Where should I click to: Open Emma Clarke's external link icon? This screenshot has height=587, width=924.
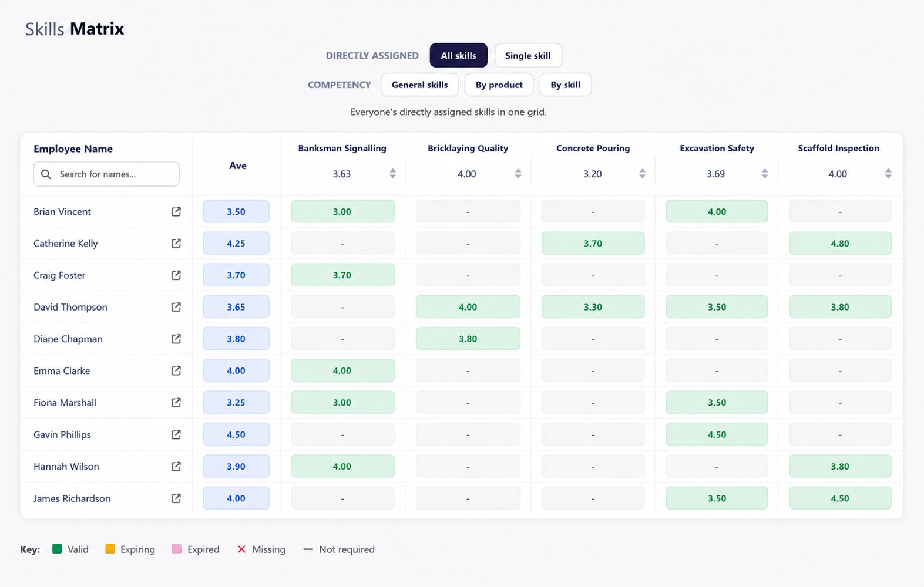[176, 371]
